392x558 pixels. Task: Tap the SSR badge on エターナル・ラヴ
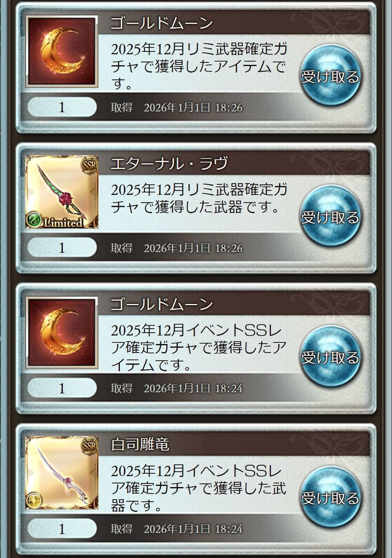tap(89, 165)
